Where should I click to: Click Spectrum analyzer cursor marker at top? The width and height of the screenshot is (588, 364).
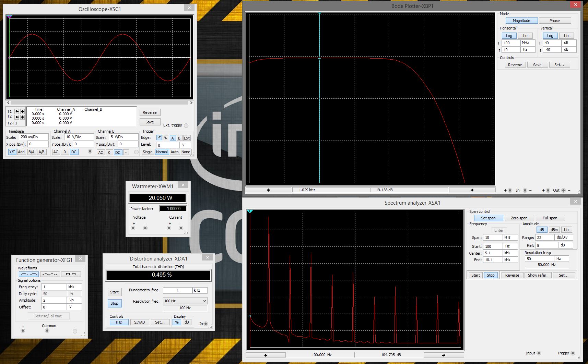pyautogui.click(x=250, y=211)
